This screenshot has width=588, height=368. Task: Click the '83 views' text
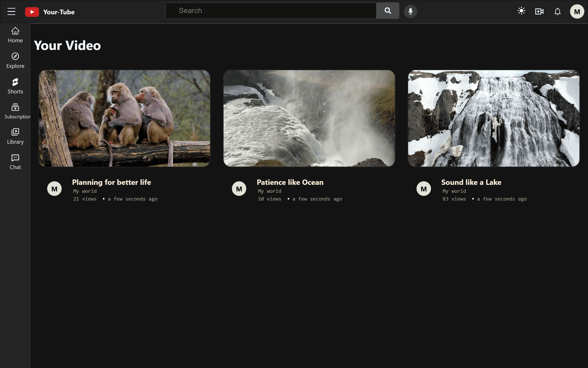coord(454,199)
